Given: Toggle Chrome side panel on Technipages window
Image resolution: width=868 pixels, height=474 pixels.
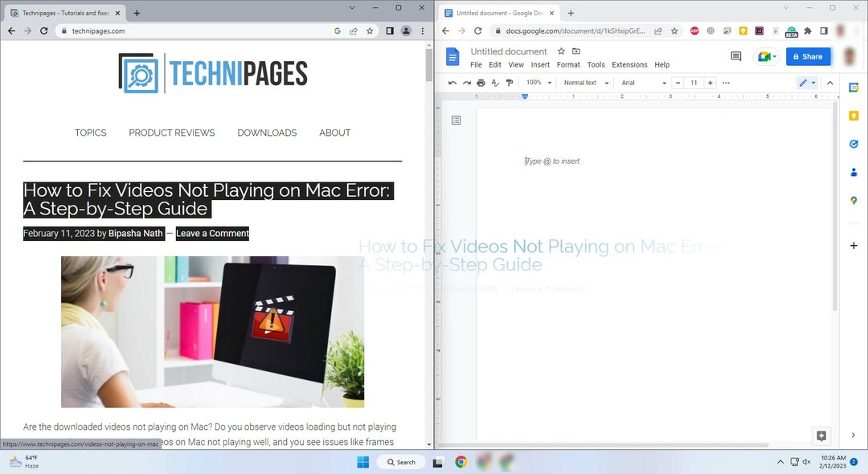Looking at the screenshot, I should [x=390, y=31].
